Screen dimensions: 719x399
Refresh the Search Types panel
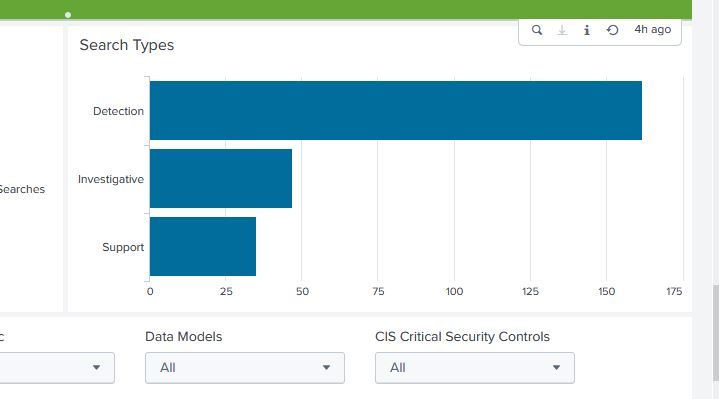coord(612,30)
